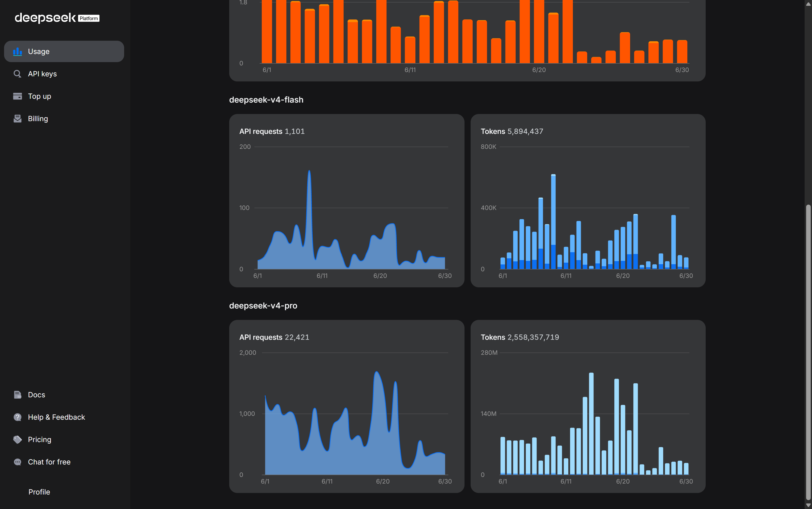Click the deepseek logo
The height and width of the screenshot is (509, 812).
click(45, 18)
